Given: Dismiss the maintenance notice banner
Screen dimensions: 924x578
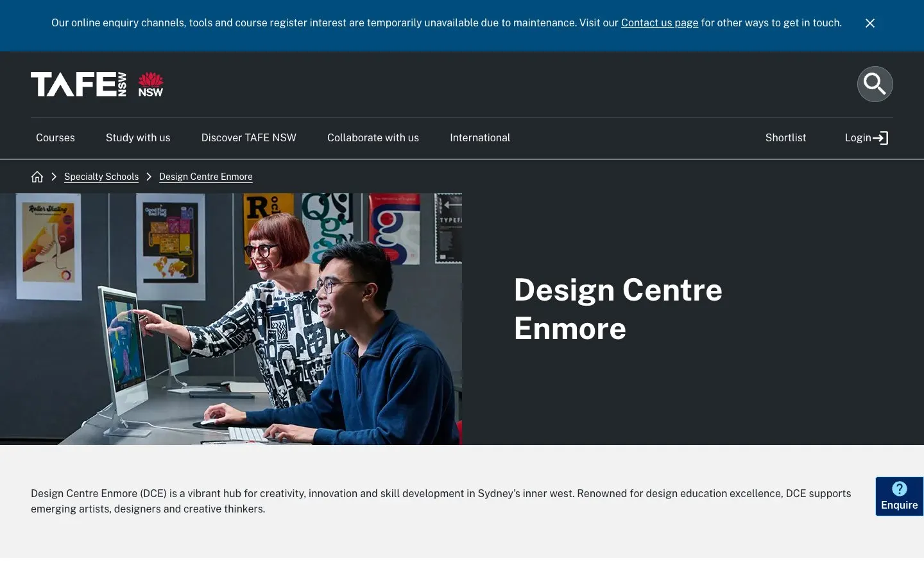Looking at the screenshot, I should pyautogui.click(x=870, y=23).
